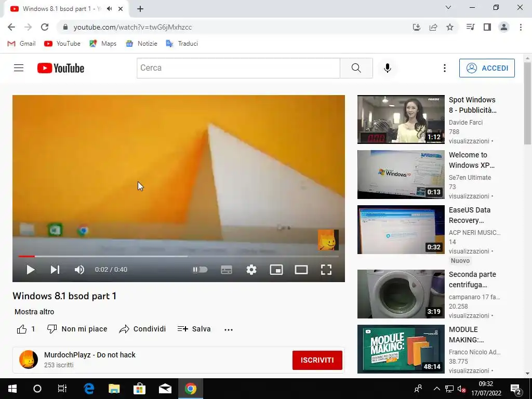Play the video with the play button

click(31, 270)
